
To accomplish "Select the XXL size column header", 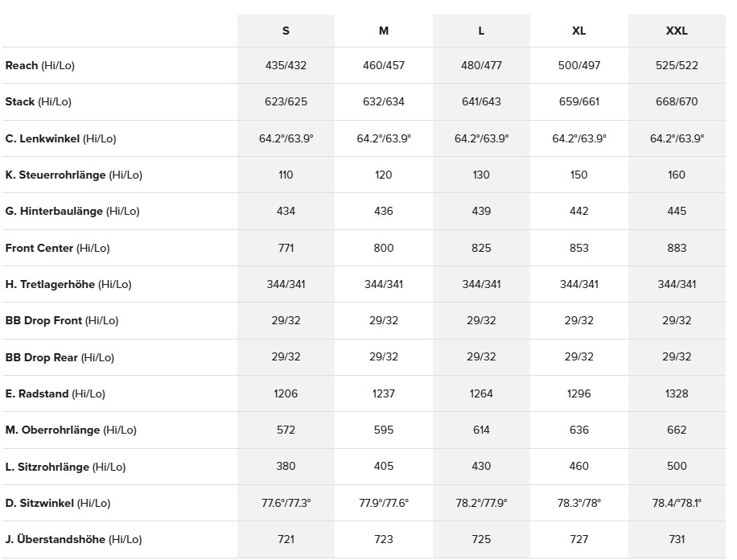I will pyautogui.click(x=677, y=31).
